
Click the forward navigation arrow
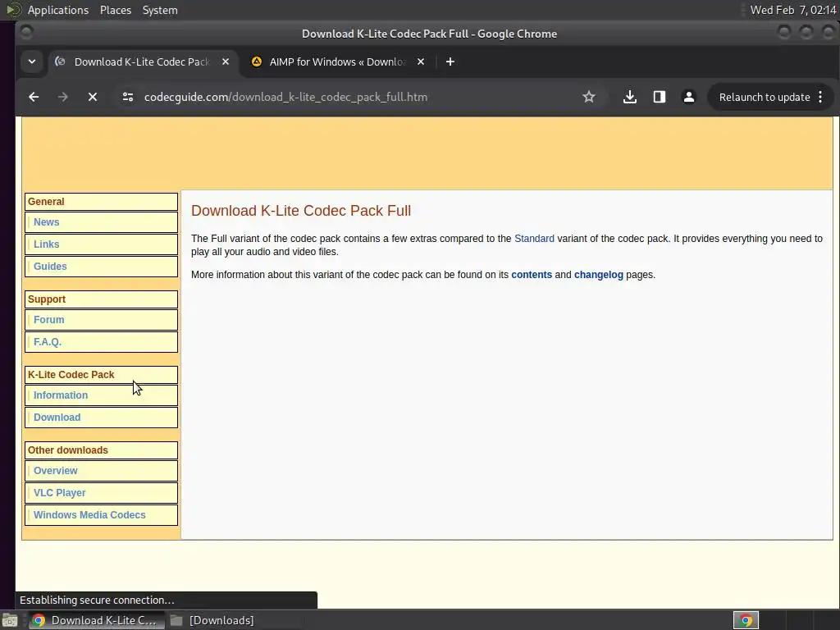tap(62, 97)
